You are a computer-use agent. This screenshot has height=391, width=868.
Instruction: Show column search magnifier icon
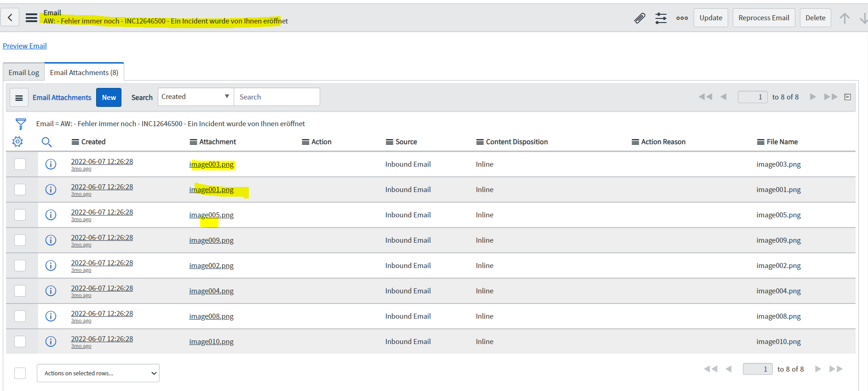pyautogui.click(x=46, y=142)
